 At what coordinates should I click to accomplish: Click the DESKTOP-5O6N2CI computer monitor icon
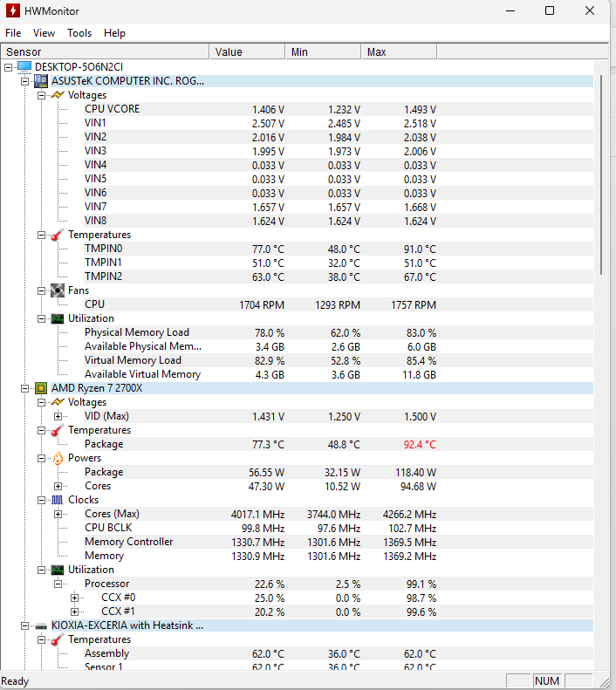click(24, 67)
